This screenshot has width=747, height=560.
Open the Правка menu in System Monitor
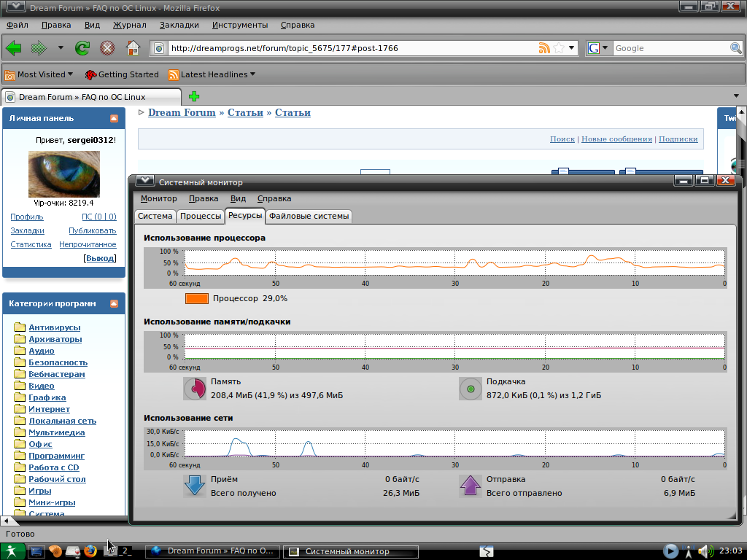tap(204, 198)
